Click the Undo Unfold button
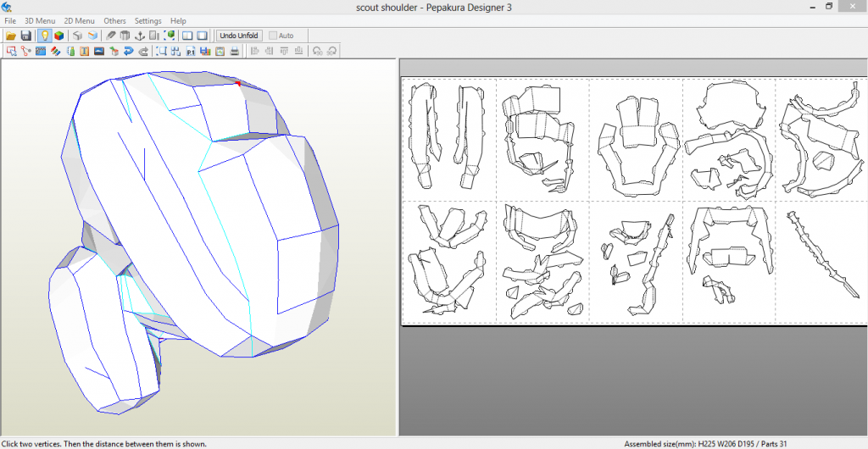Image resolution: width=868 pixels, height=449 pixels. 239,36
